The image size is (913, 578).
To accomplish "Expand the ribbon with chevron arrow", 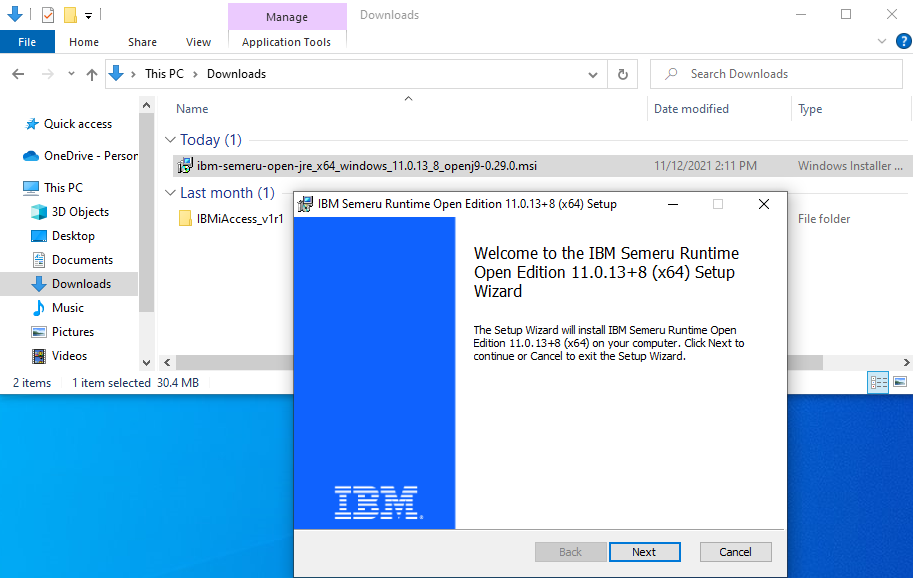I will [x=882, y=41].
